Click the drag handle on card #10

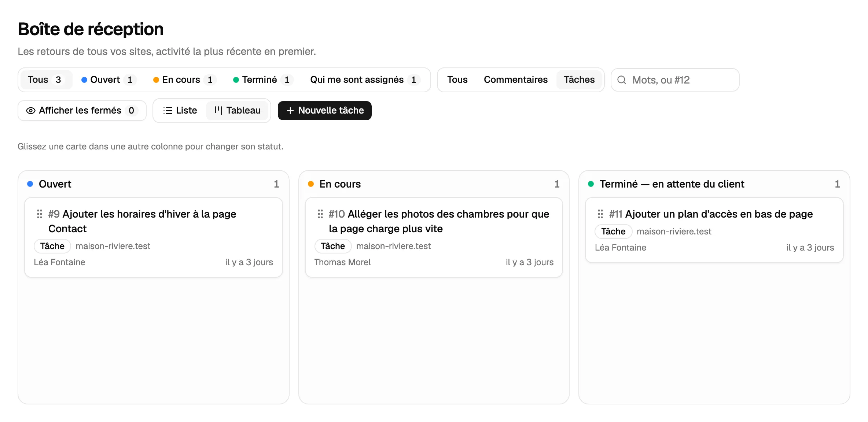click(x=320, y=214)
